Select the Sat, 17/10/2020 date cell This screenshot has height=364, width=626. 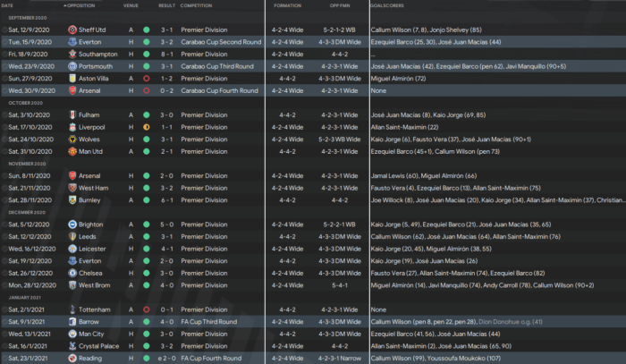[30, 127]
